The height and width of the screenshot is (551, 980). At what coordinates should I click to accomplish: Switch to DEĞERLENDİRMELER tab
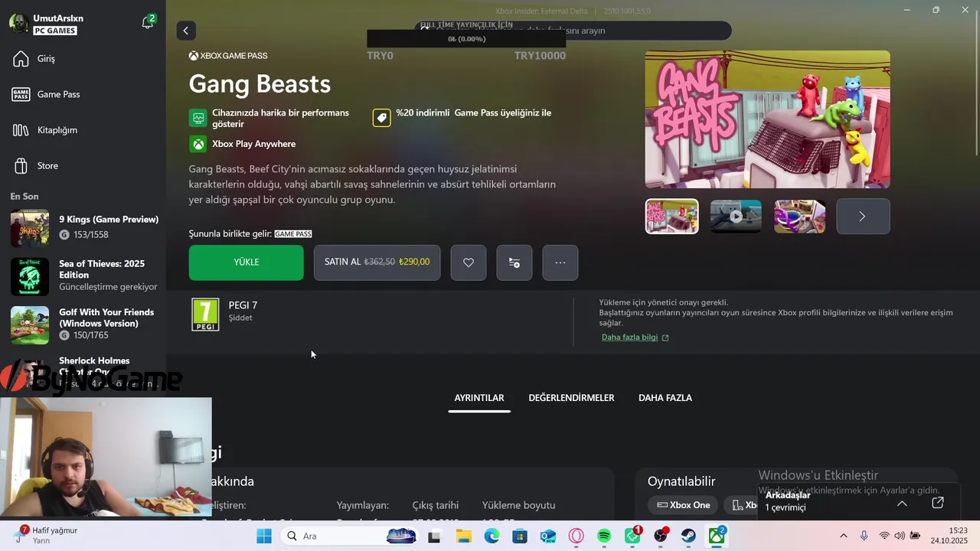pos(571,398)
